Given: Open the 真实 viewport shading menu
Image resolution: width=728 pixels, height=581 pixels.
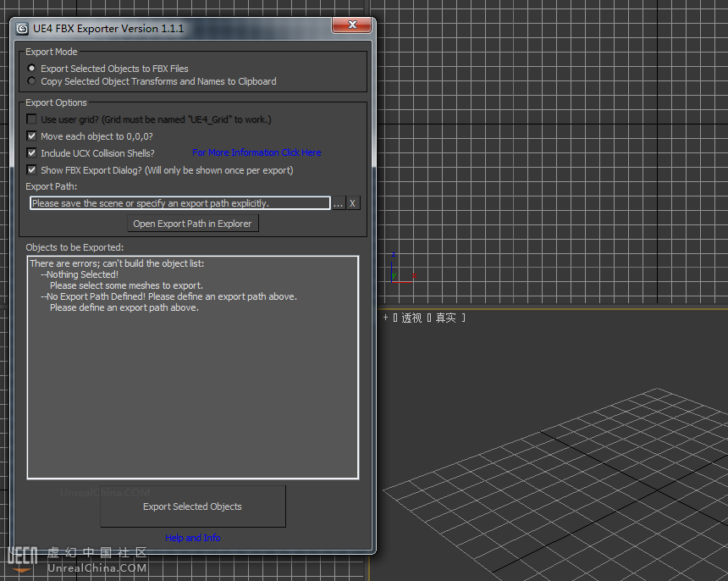Looking at the screenshot, I should point(446,318).
